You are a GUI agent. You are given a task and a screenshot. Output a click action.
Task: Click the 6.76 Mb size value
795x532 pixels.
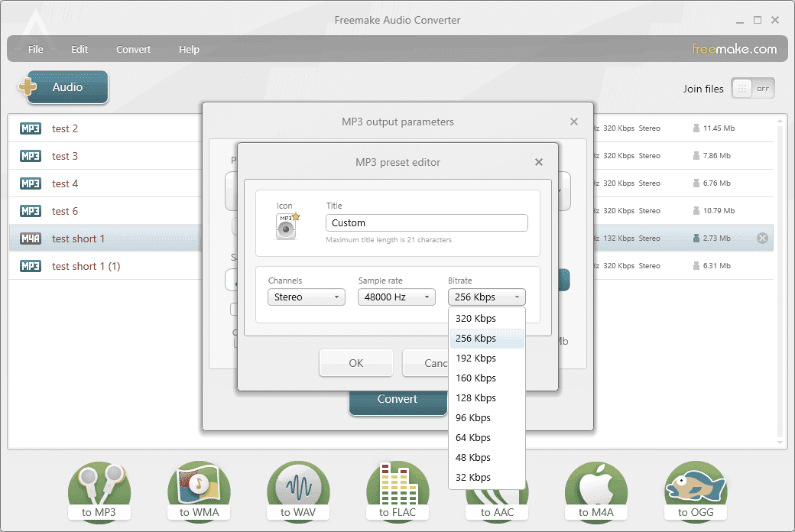[x=717, y=183]
